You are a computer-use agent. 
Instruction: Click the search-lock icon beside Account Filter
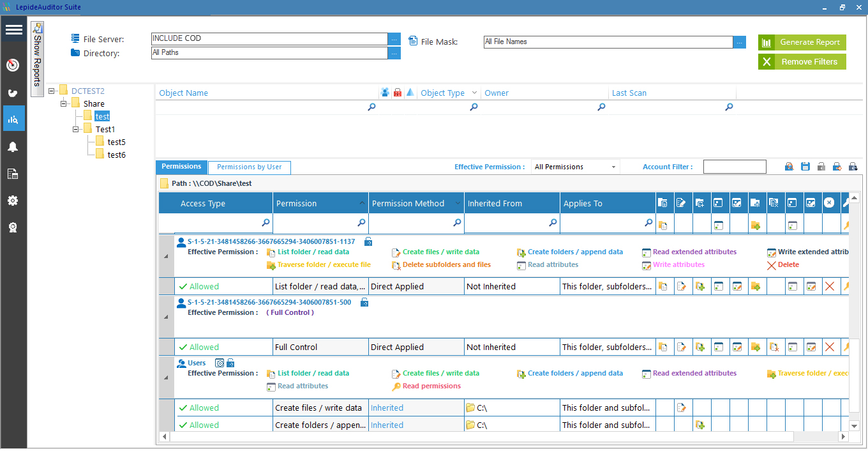tap(789, 167)
